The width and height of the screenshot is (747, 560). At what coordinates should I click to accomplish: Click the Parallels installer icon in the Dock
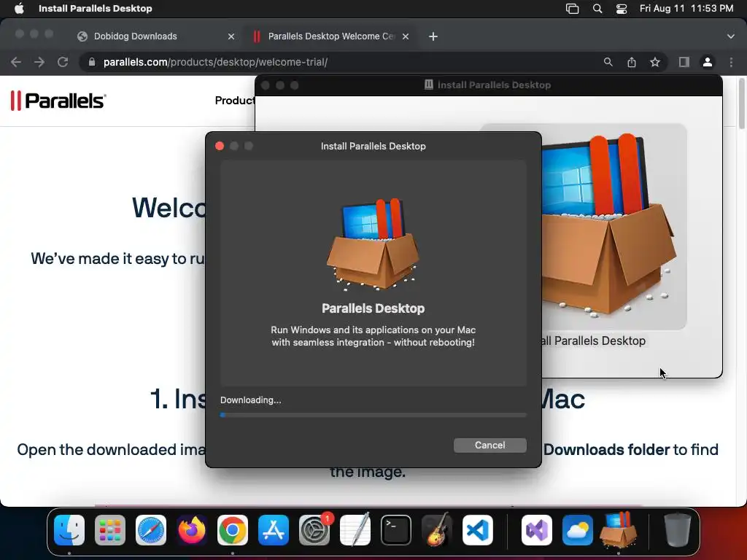click(619, 530)
